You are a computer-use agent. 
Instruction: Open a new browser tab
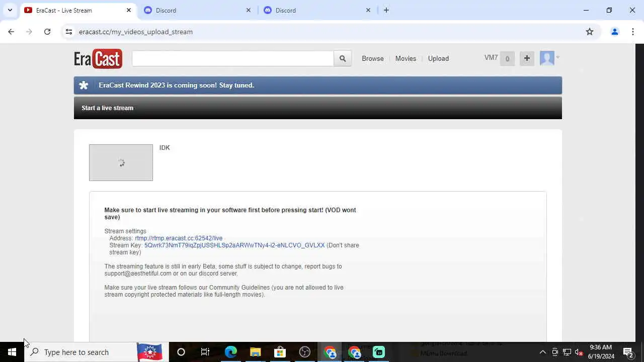pos(386,10)
